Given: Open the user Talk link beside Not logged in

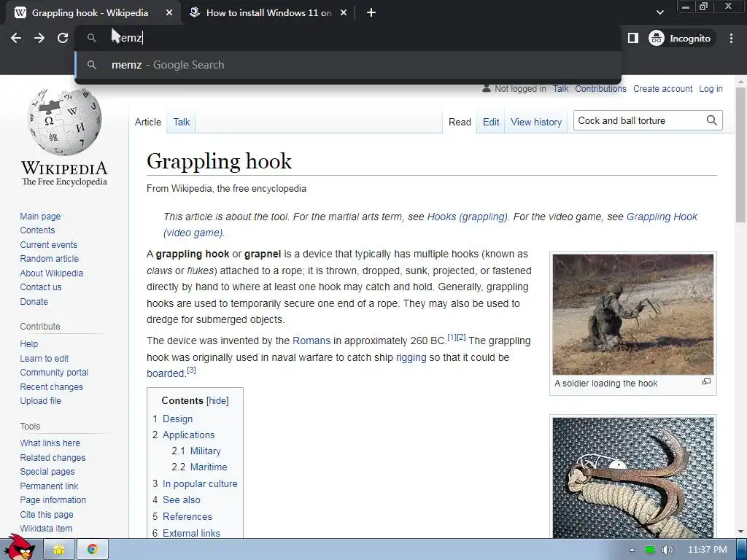Looking at the screenshot, I should 560,88.
